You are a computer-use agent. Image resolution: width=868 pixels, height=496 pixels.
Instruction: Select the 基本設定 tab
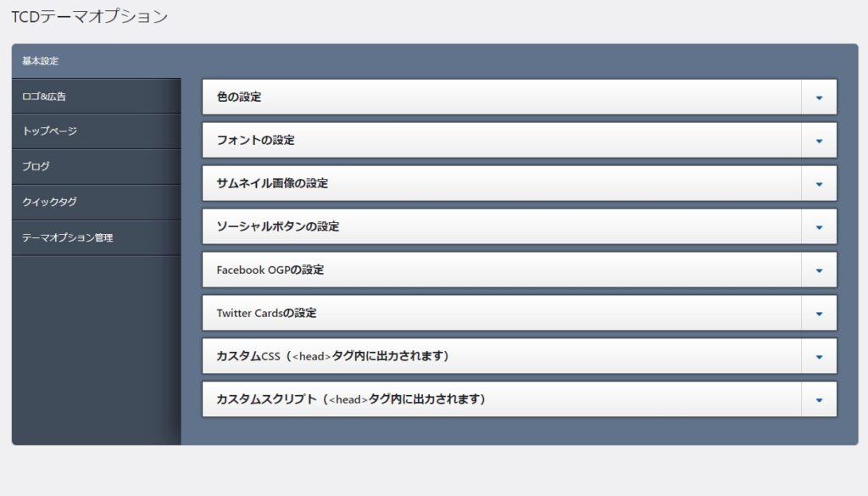pyautogui.click(x=41, y=61)
